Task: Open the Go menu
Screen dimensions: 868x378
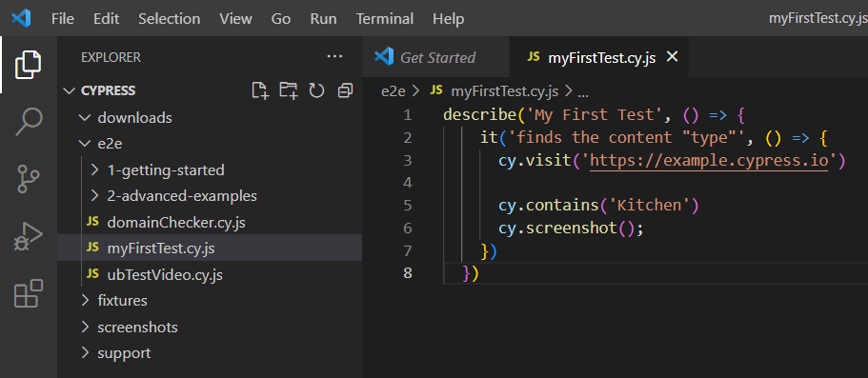Action: tap(281, 18)
